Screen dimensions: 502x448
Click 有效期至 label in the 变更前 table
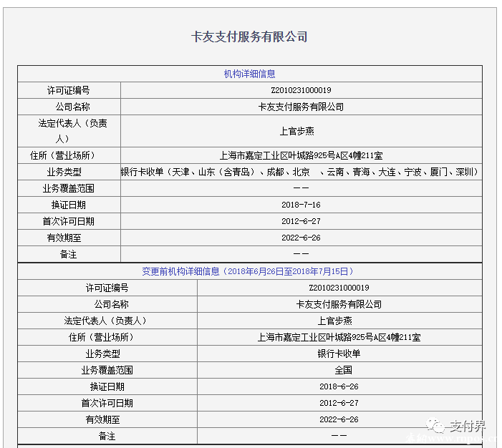tap(103, 420)
